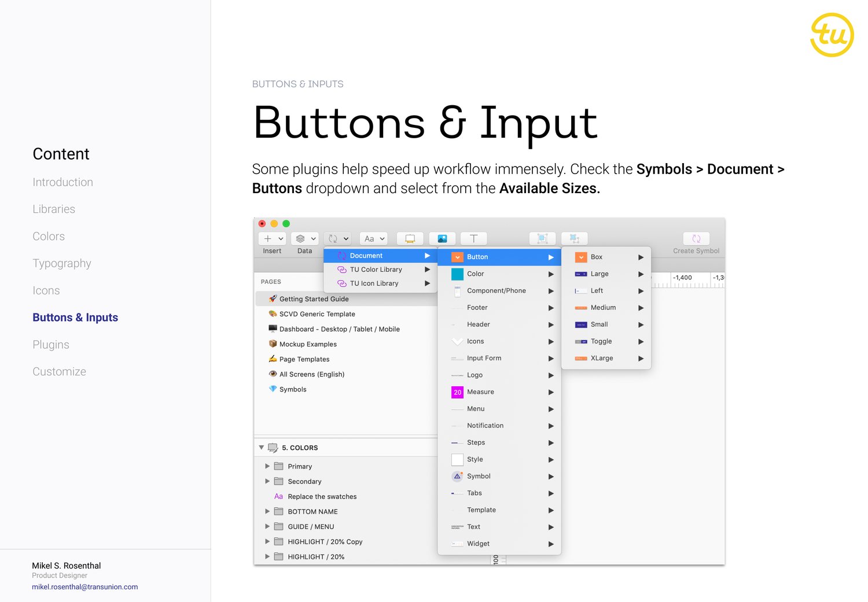Expand the BOTTOM NAME folder
The height and width of the screenshot is (602, 868).
pyautogui.click(x=267, y=511)
